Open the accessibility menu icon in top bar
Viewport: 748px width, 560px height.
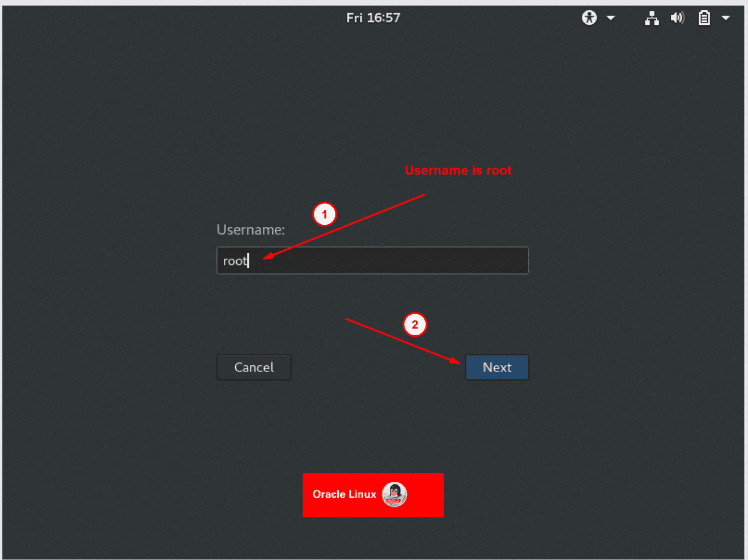tap(589, 18)
